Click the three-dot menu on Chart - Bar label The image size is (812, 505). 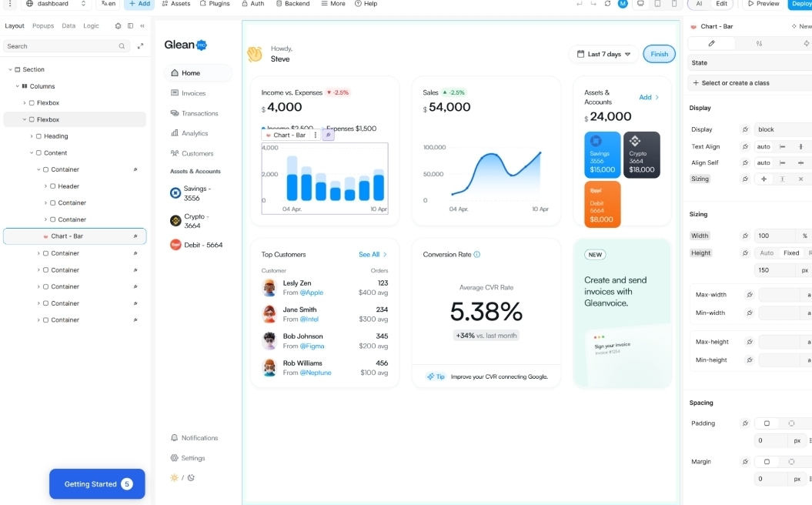pos(316,135)
